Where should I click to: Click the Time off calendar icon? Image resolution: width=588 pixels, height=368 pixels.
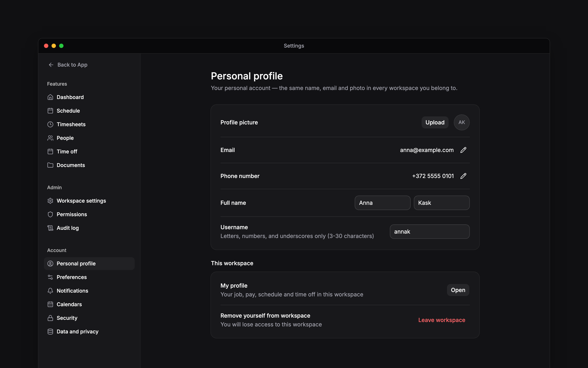pos(50,152)
